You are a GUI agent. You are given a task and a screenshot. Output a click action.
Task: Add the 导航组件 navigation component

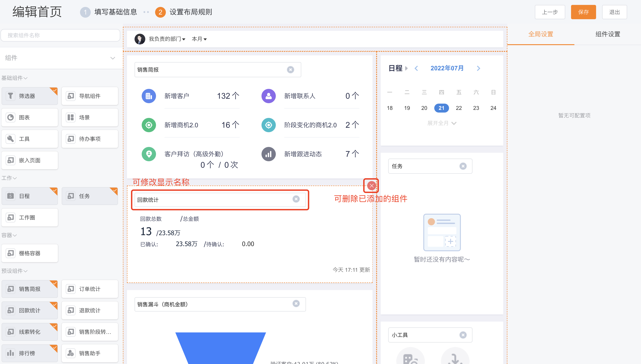click(x=90, y=96)
